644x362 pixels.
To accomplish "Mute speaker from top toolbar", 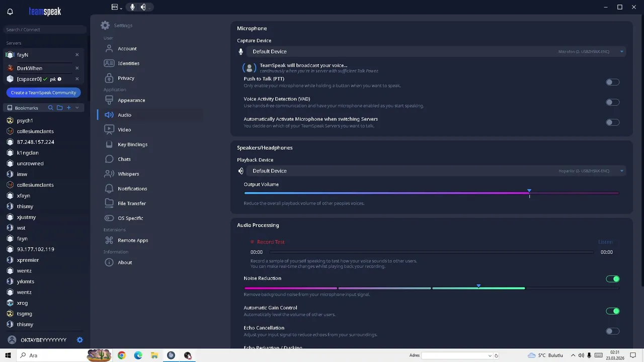I will click(x=143, y=7).
